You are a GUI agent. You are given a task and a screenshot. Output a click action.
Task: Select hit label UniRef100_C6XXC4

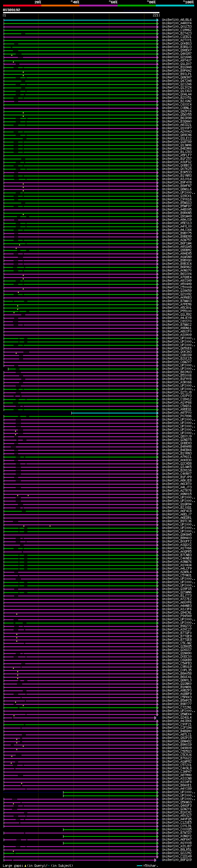176,104
